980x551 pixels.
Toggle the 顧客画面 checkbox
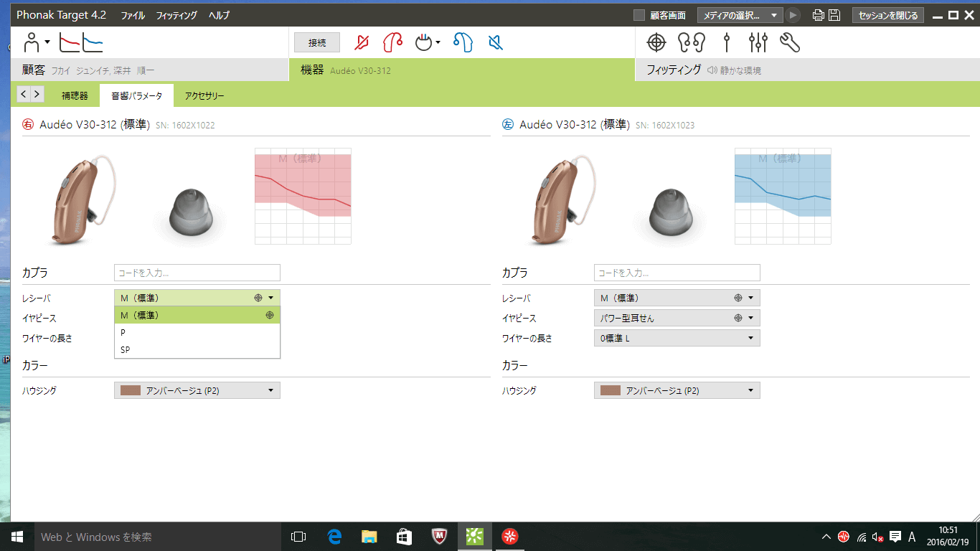[x=639, y=15]
